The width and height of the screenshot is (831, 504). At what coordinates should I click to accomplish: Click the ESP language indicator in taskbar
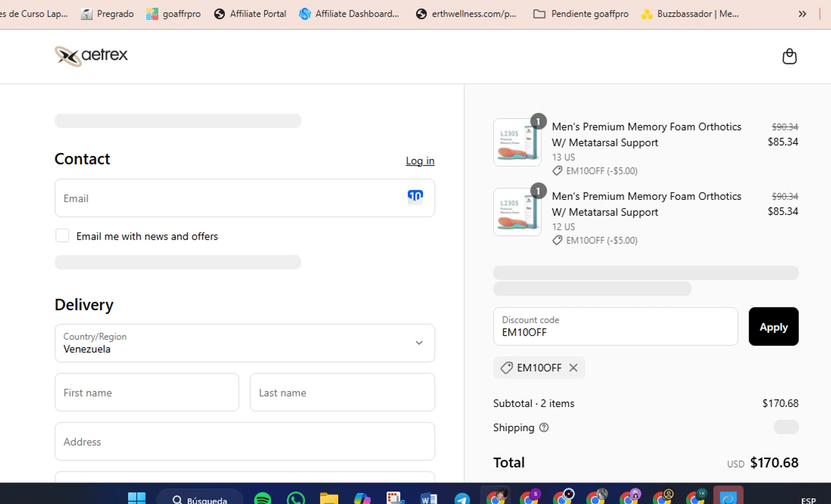pos(808,500)
